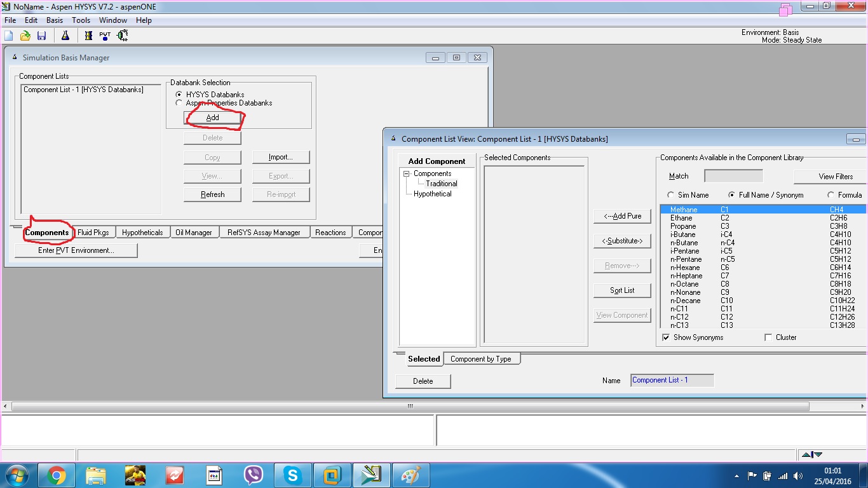Choose Aspen Properties Databanks option
868x488 pixels.
[x=179, y=103]
